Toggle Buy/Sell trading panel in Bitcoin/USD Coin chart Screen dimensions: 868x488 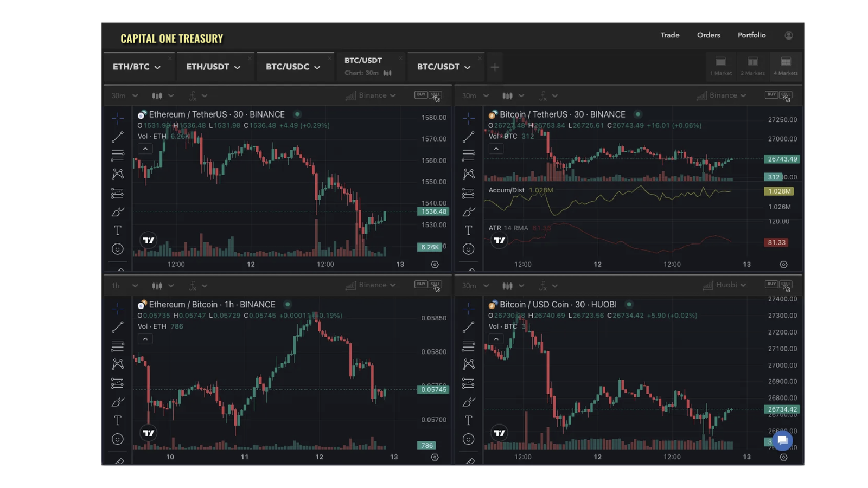tap(779, 285)
